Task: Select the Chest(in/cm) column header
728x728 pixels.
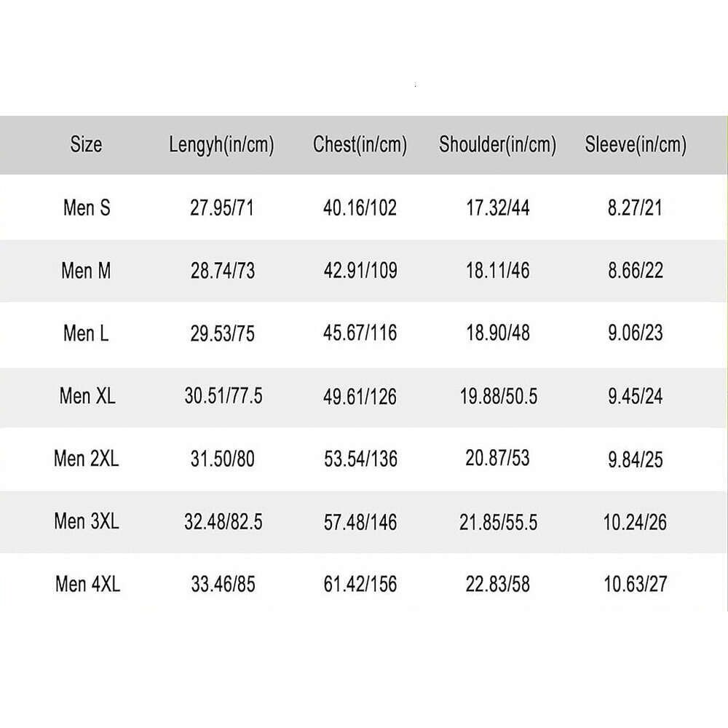Action: 360,145
